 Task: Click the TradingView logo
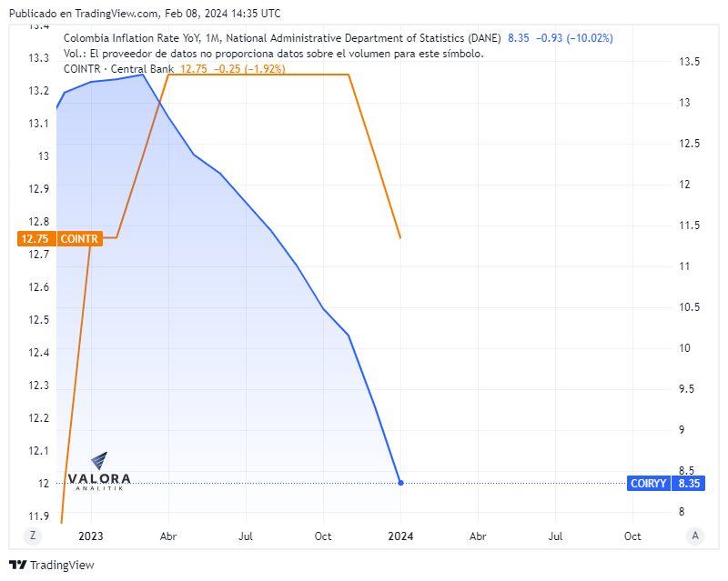[52, 565]
